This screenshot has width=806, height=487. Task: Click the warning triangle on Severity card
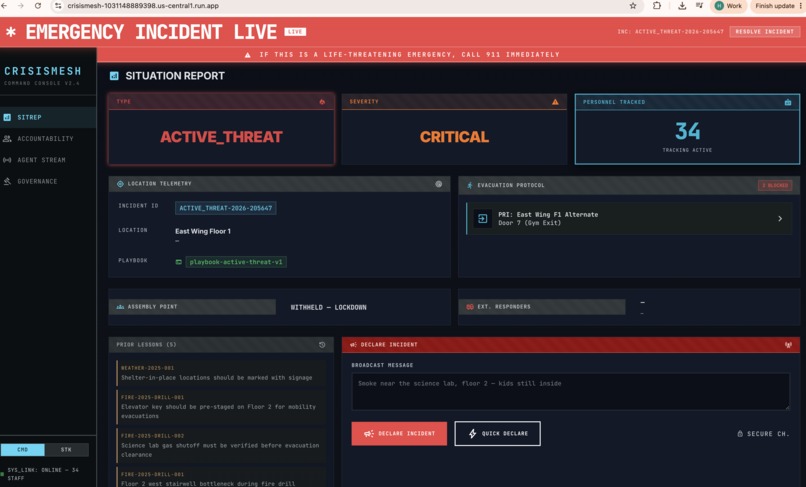point(555,102)
